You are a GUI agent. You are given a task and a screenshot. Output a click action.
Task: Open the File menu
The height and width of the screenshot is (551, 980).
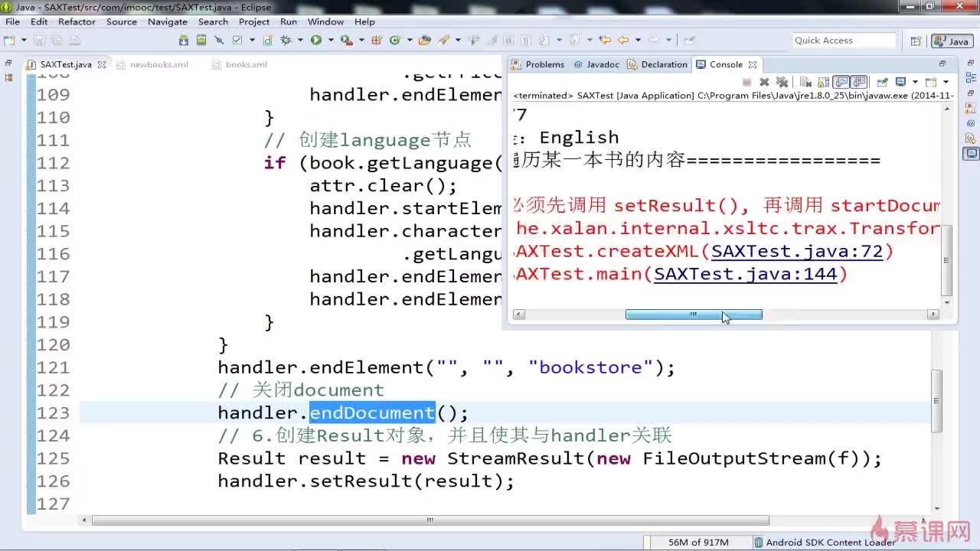point(13,21)
